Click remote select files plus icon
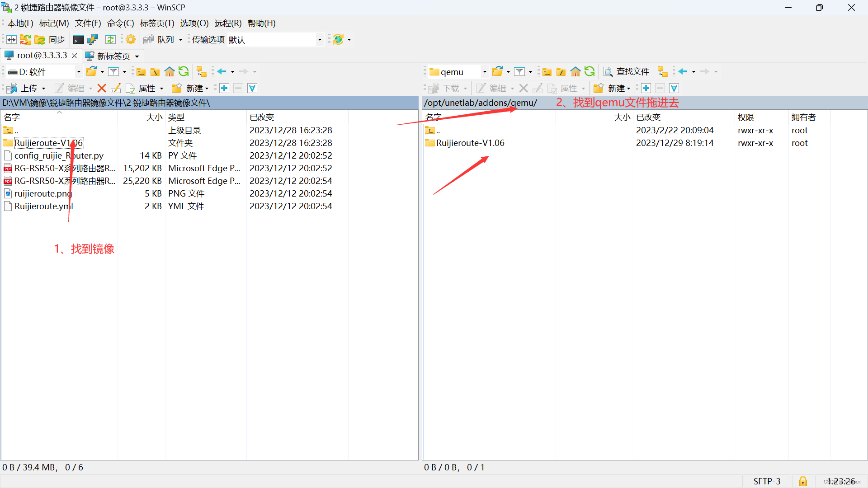This screenshot has width=868, height=488. (646, 88)
